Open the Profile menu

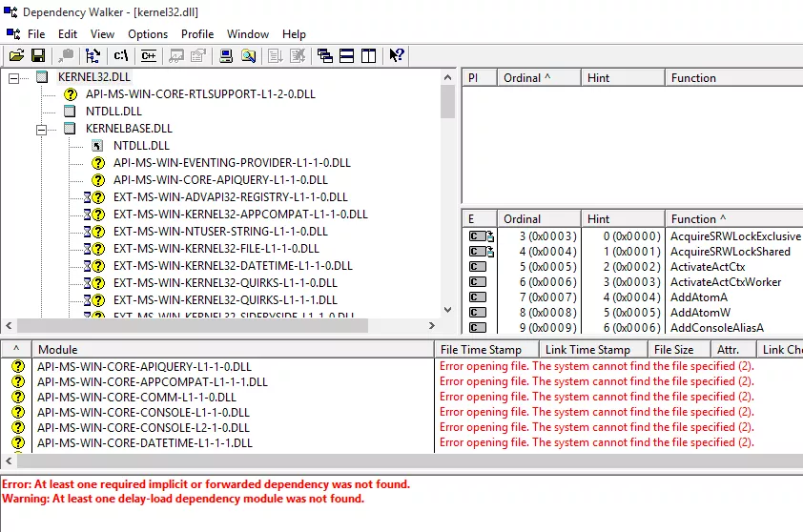[x=197, y=34]
